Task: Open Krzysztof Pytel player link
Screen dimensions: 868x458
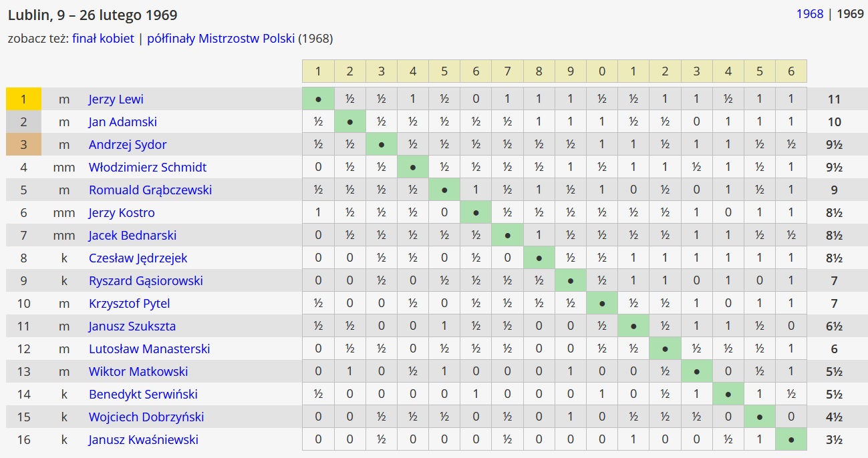Action: click(129, 304)
